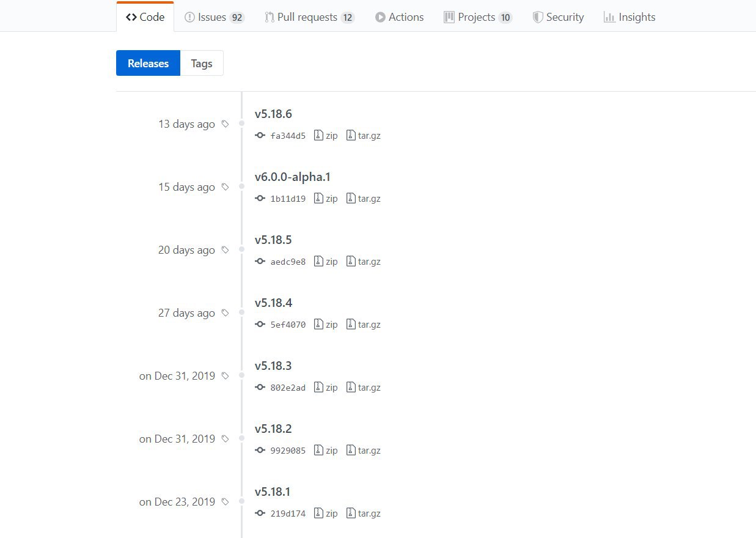Click the commit icon next to 219d174
This screenshot has height=538, width=756.
[260, 514]
